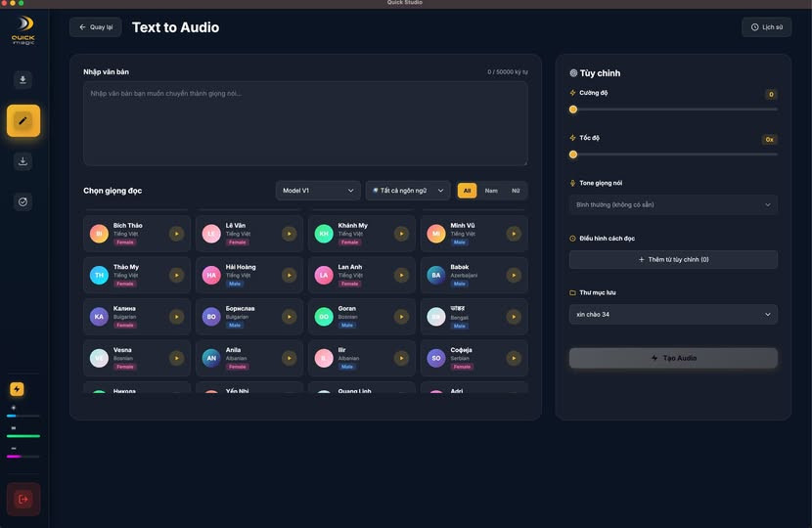Click the Софија avatar
The height and width of the screenshot is (528, 812).
(x=436, y=358)
